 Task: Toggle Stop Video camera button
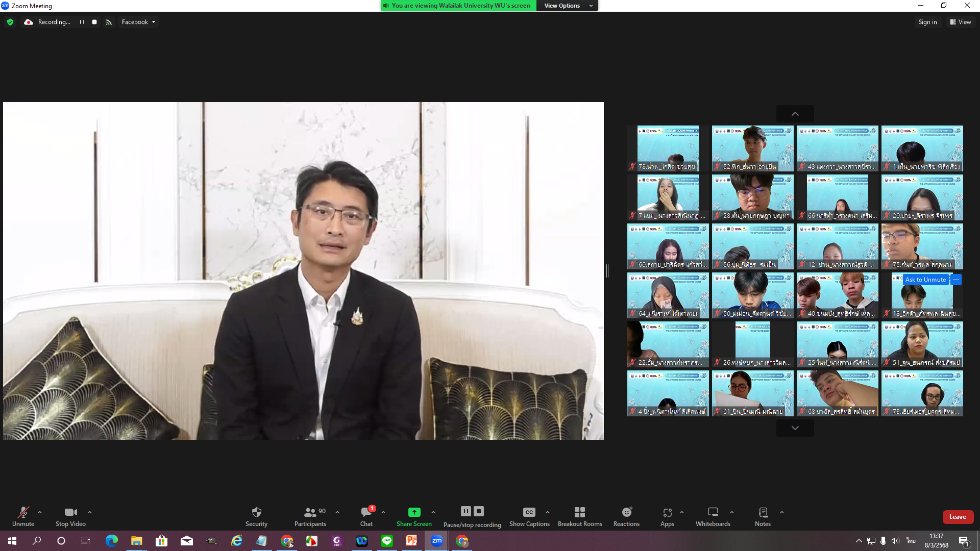tap(70, 516)
